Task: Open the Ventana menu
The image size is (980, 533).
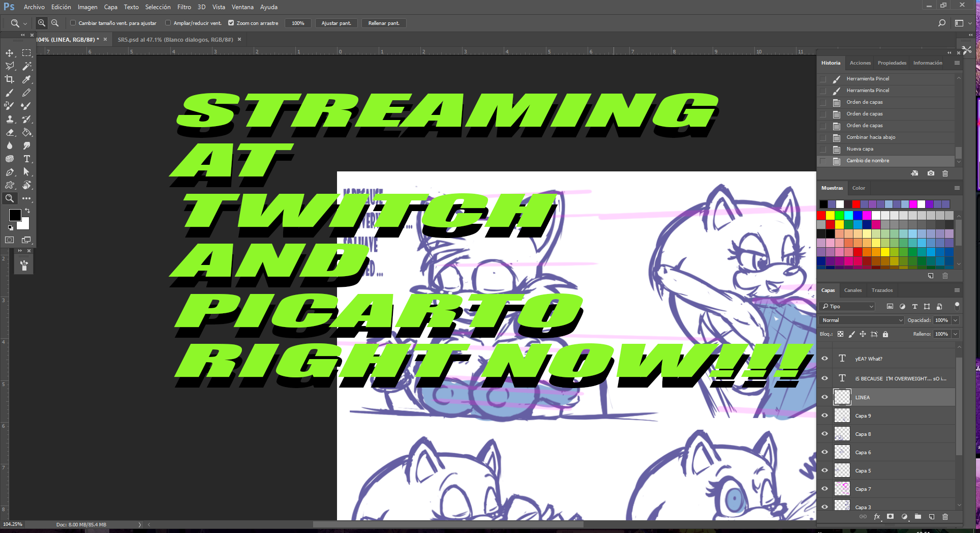Action: click(x=242, y=7)
